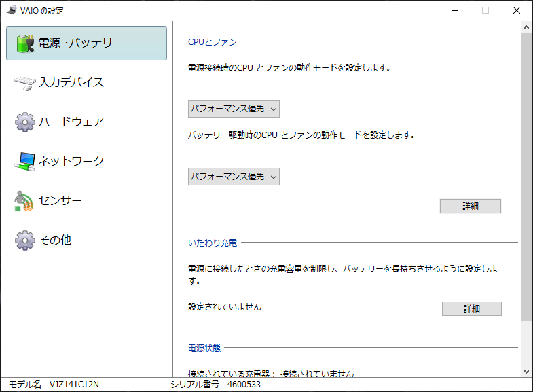Open the 電源・バッテリー settings tab

[x=86, y=43]
